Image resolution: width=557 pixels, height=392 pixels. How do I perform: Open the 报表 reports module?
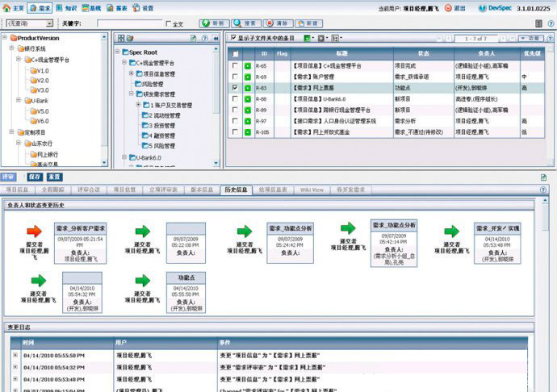pyautogui.click(x=119, y=8)
